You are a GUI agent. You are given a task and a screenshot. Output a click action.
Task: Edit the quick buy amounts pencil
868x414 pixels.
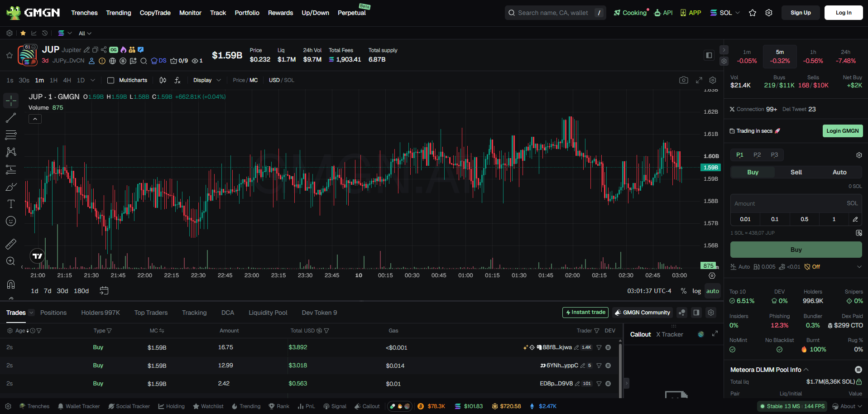pyautogui.click(x=855, y=219)
